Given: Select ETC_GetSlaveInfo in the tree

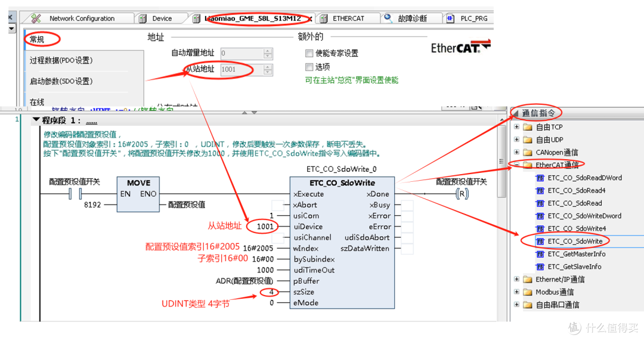Looking at the screenshot, I should [x=575, y=266].
